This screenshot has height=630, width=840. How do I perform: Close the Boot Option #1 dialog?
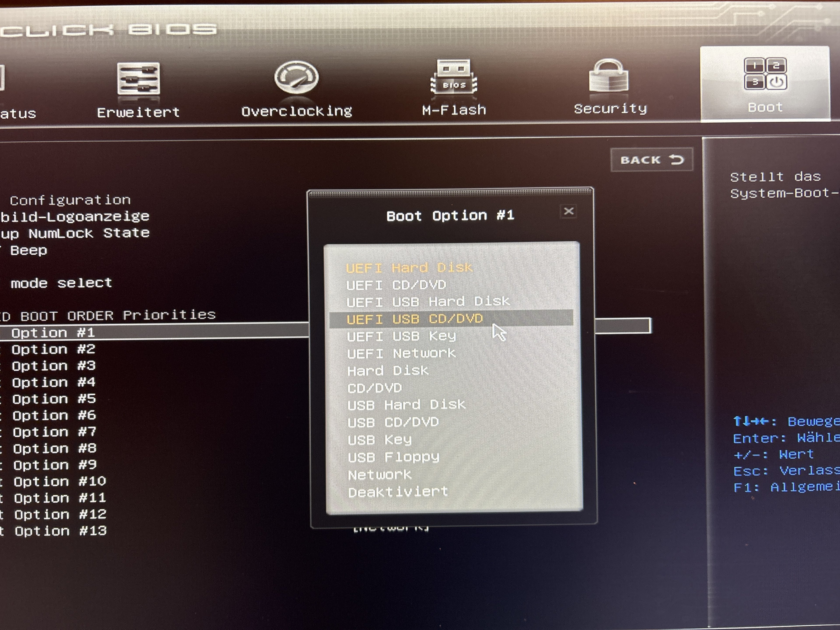coord(569,211)
